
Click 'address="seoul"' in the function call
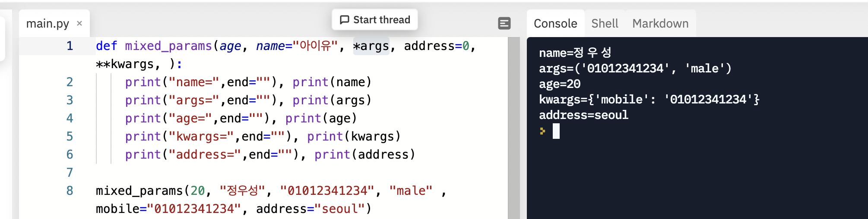click(x=310, y=209)
